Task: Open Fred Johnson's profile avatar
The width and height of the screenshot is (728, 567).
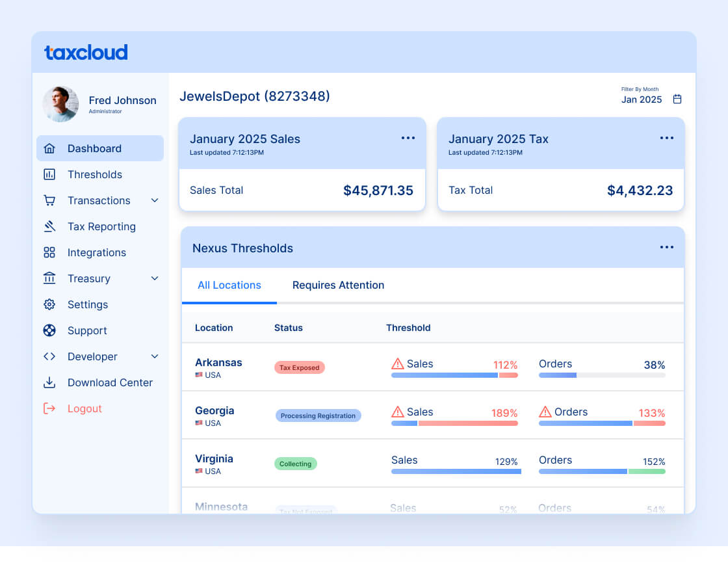Action: pyautogui.click(x=60, y=104)
